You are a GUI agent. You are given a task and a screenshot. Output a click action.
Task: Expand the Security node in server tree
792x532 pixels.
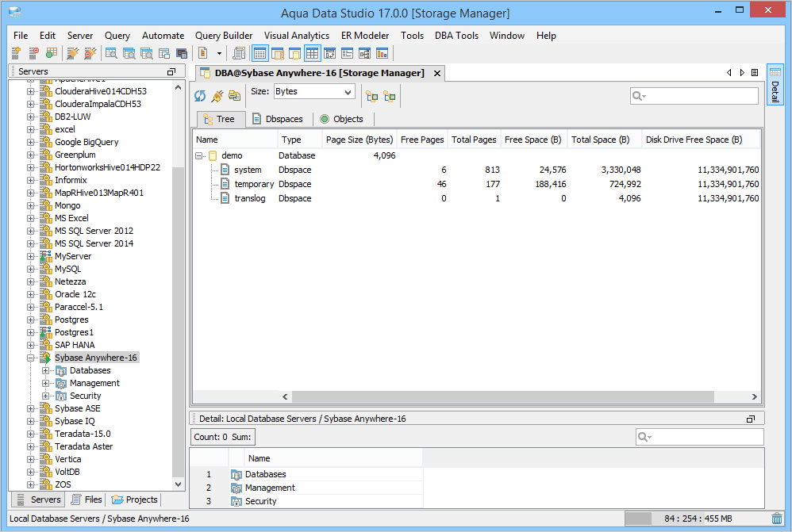pyautogui.click(x=45, y=396)
